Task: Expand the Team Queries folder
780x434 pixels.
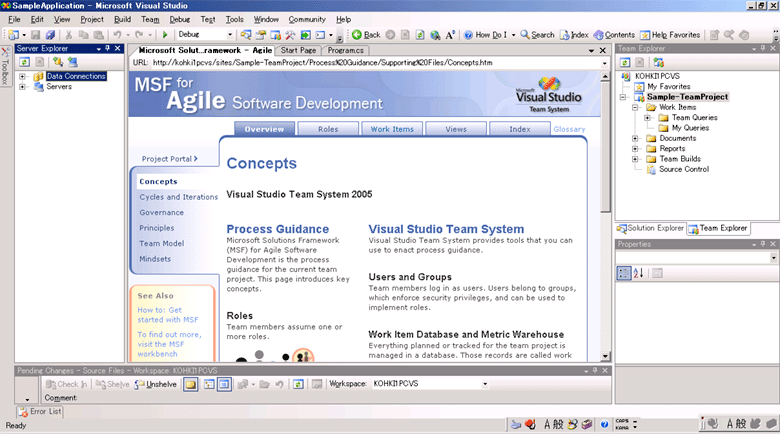Action: coord(647,118)
